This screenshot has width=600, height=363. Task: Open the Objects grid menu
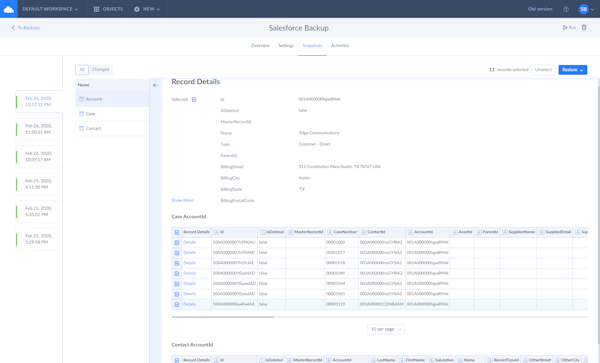pyautogui.click(x=108, y=9)
